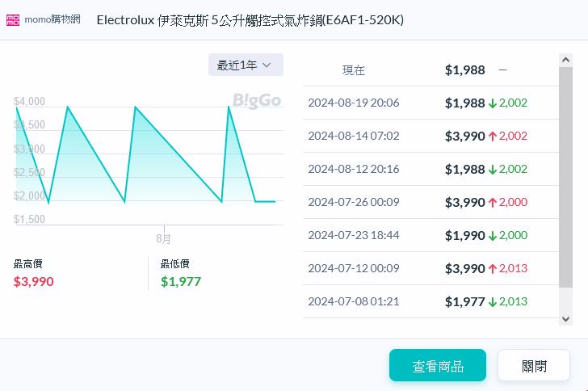This screenshot has width=588, height=391.
Task: Click the green down arrow for 2024-07-23
Action: tap(493, 236)
